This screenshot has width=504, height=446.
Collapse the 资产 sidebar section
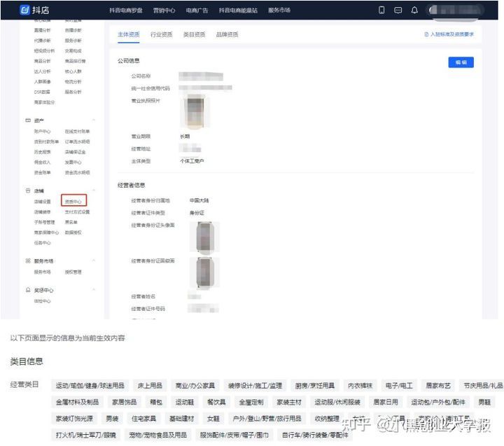94,120
